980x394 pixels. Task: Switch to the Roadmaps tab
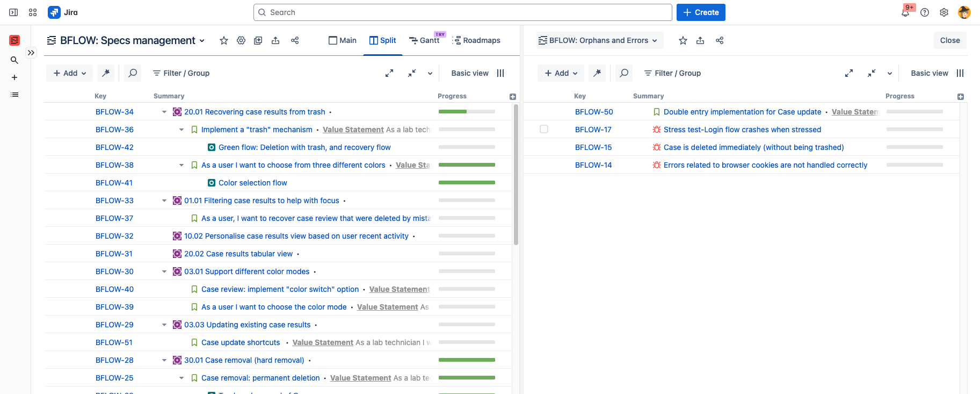pos(476,40)
